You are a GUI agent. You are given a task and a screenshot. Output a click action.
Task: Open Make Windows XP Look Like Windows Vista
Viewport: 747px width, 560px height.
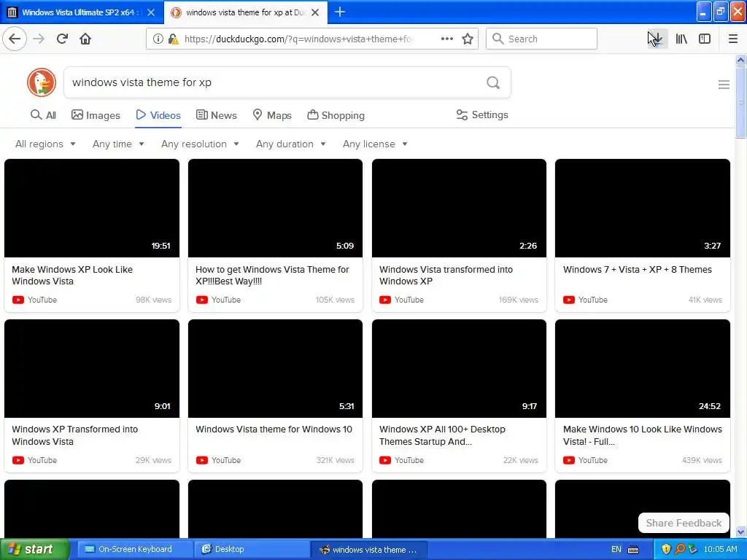[x=72, y=275]
